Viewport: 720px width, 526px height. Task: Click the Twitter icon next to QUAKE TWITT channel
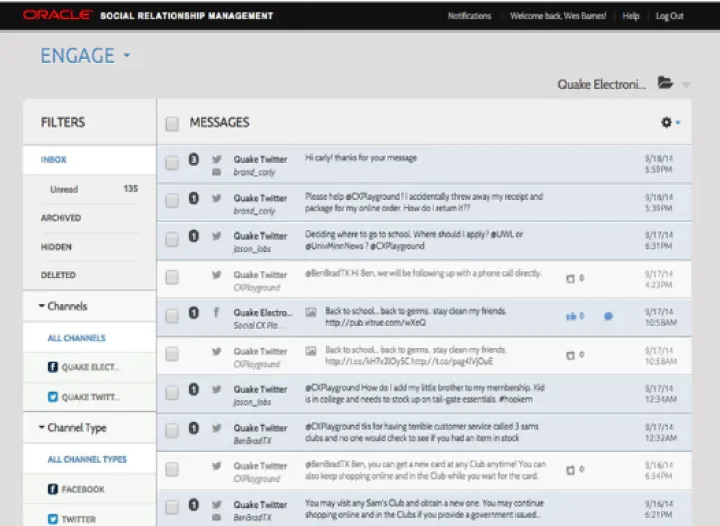point(53,397)
